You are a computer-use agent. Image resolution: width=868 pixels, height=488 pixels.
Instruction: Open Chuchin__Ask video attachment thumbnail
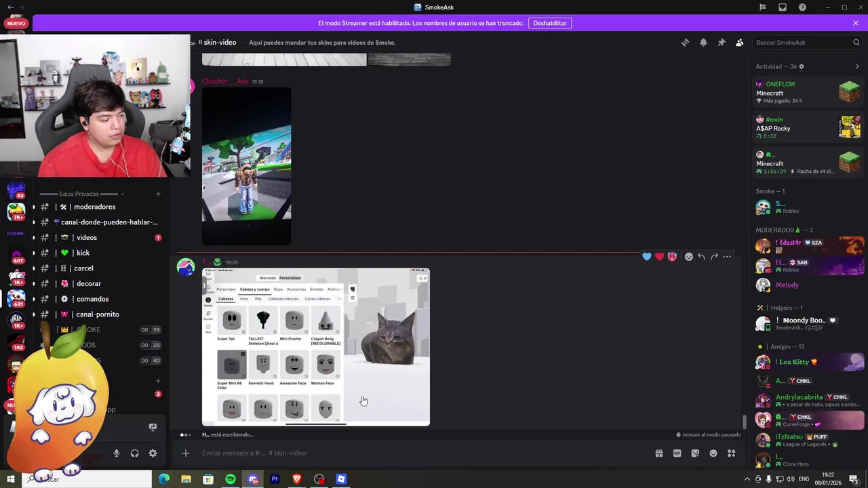point(247,166)
